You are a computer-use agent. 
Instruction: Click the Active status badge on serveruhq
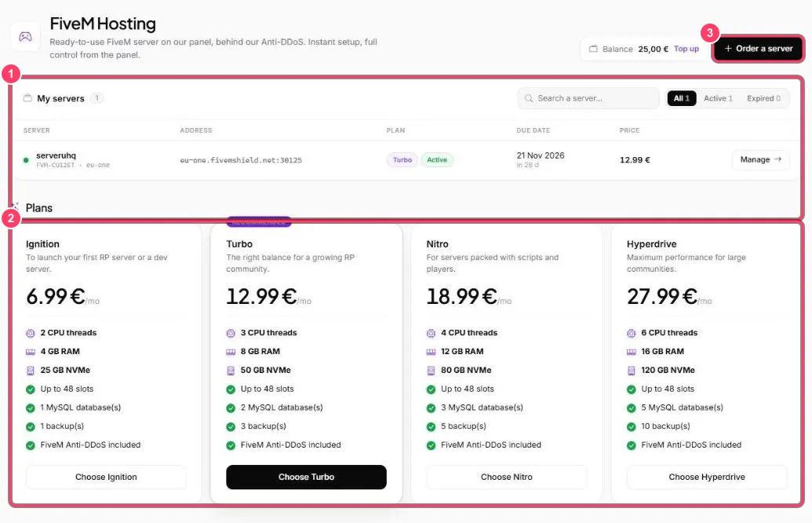[436, 160]
